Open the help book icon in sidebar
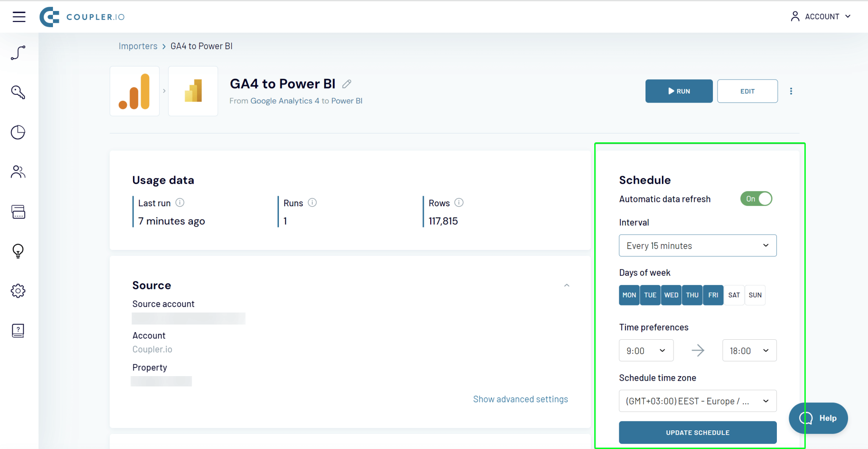The height and width of the screenshot is (449, 868). point(17,330)
